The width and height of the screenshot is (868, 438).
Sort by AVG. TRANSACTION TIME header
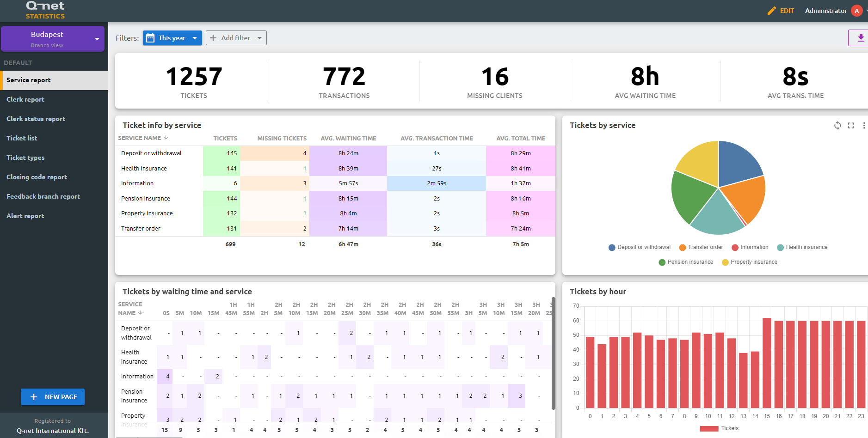437,138
